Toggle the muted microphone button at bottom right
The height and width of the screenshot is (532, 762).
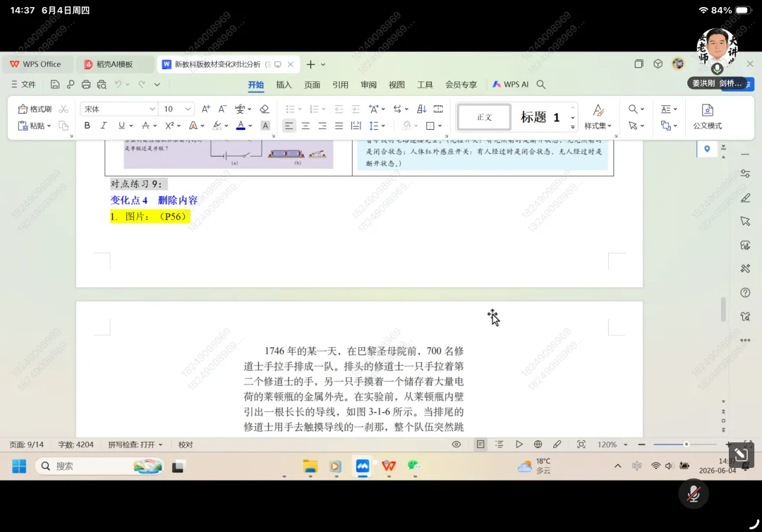(x=694, y=494)
